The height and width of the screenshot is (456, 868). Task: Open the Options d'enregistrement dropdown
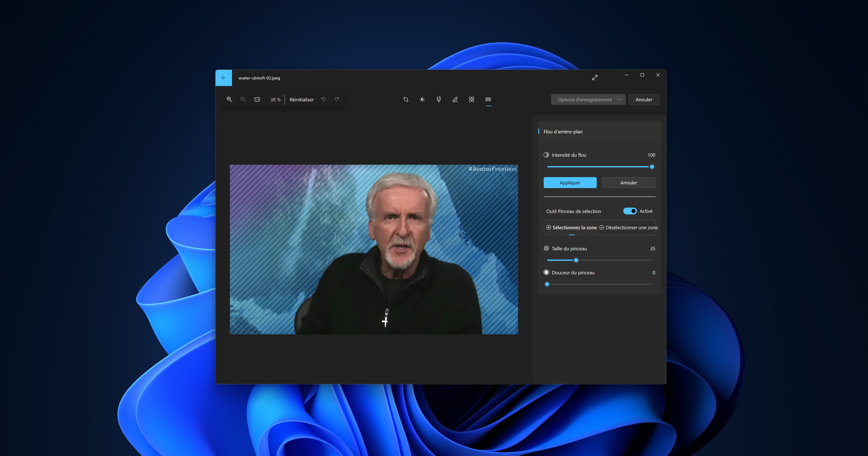588,100
